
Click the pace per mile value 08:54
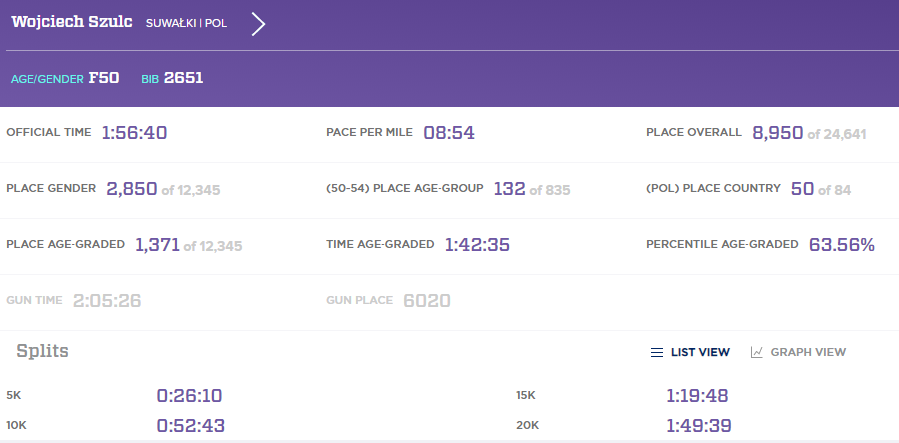click(x=448, y=133)
